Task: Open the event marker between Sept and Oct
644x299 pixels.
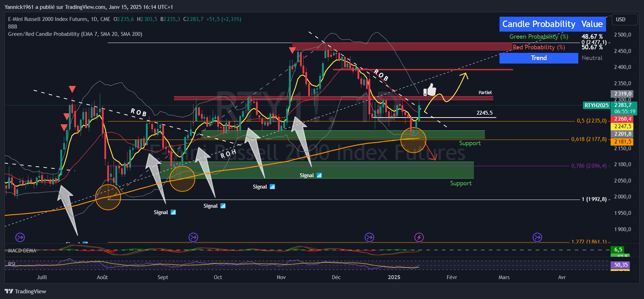Action: [x=193, y=237]
